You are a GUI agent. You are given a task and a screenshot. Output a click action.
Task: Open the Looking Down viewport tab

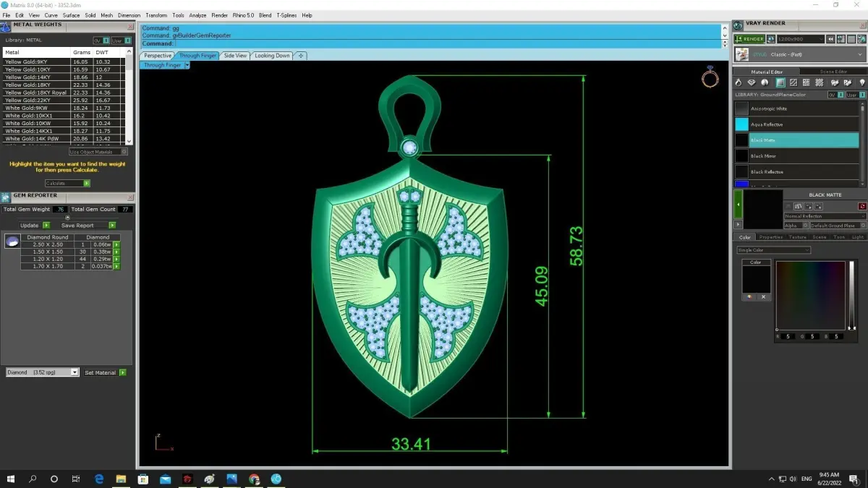(272, 56)
